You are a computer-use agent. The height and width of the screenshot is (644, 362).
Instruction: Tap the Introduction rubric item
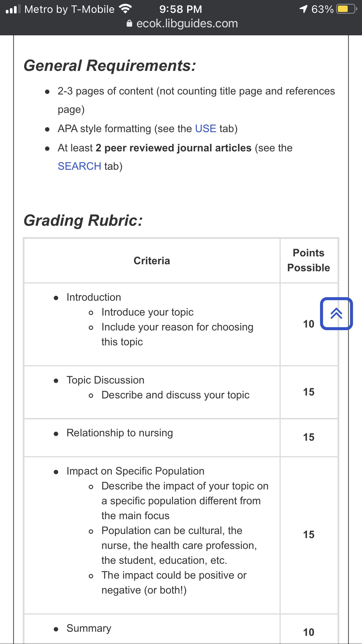[94, 297]
